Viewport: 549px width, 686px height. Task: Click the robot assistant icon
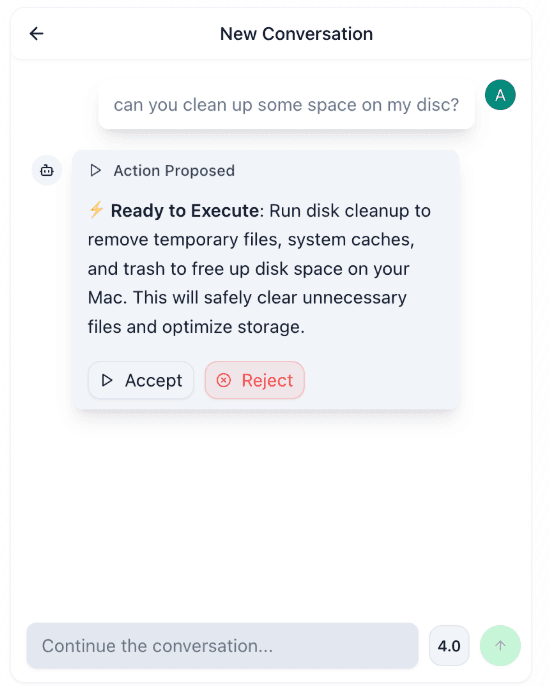point(47,170)
